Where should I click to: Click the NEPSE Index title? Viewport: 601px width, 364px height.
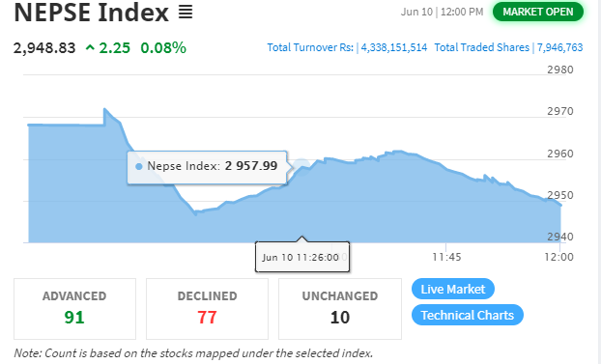click(x=91, y=13)
